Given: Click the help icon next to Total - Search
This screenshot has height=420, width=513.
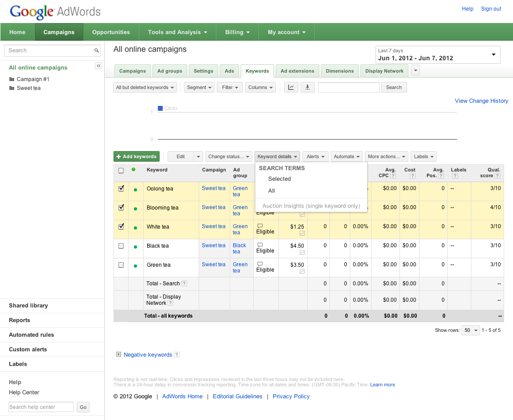Looking at the screenshot, I should tap(184, 284).
